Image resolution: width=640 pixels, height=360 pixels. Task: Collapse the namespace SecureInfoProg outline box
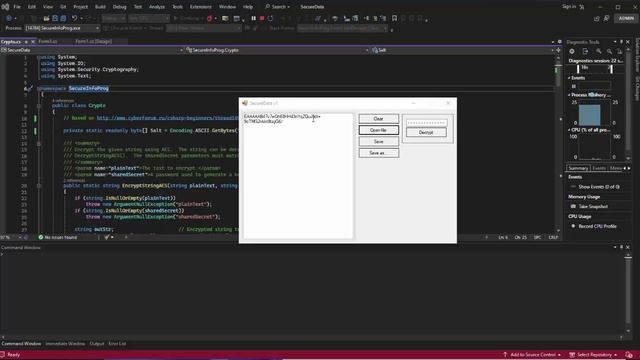(39, 89)
